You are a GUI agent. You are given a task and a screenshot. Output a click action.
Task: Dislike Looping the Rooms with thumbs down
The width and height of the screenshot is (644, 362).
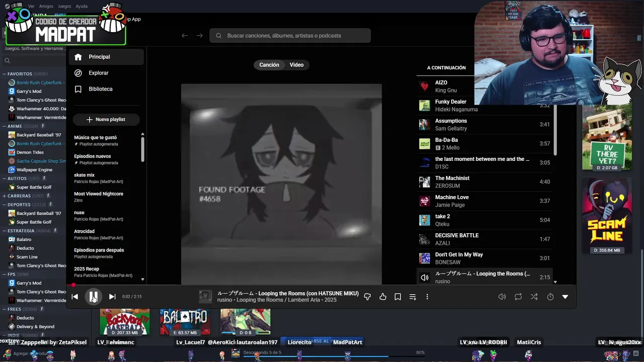tap(367, 297)
